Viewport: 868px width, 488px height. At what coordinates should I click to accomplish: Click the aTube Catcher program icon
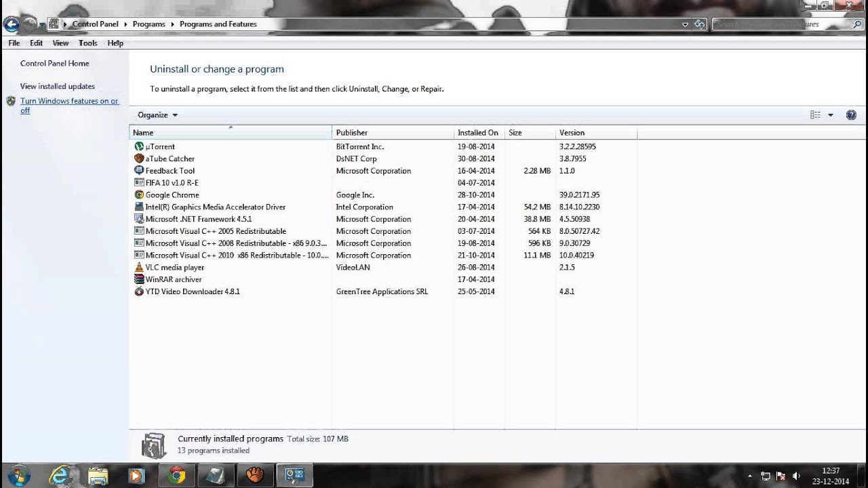[x=139, y=159]
